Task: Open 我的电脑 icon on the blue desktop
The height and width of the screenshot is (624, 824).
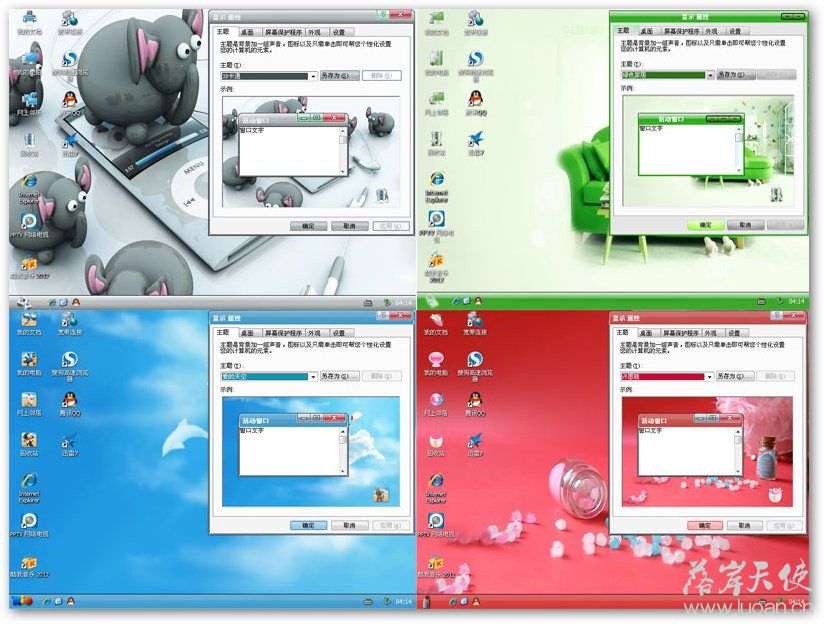Action: 29,360
